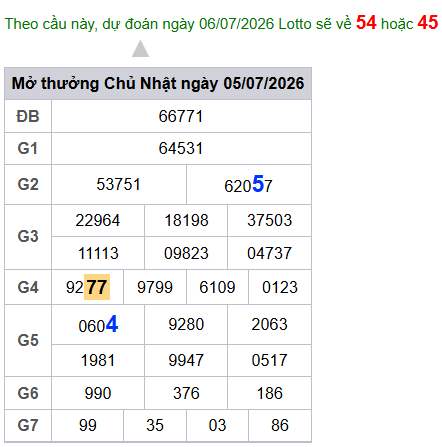The width and height of the screenshot is (442, 447).
Task: Select the G2 number 53751
Action: [x=118, y=184]
